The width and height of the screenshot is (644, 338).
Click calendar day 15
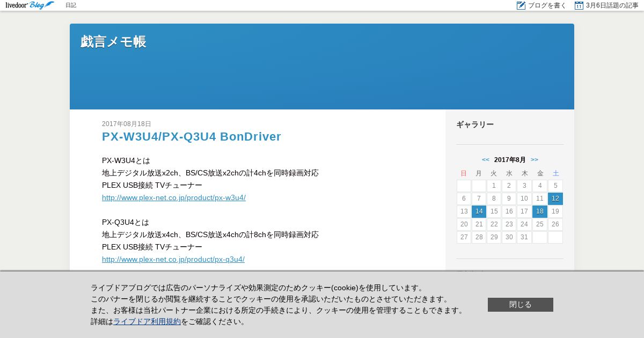click(x=494, y=211)
